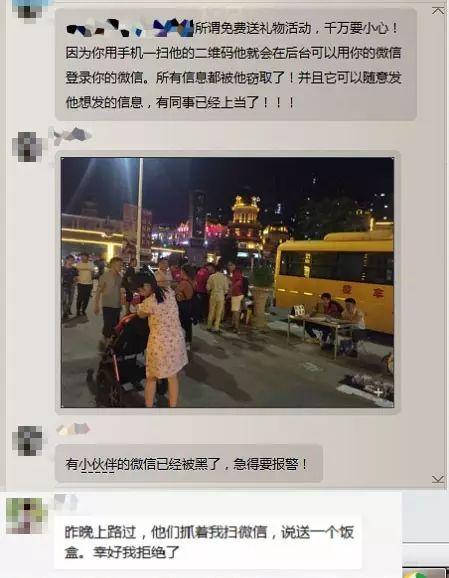449x578 pixels.
Task: Click the scroll-to-top arrow icon
Action: [438, 11]
